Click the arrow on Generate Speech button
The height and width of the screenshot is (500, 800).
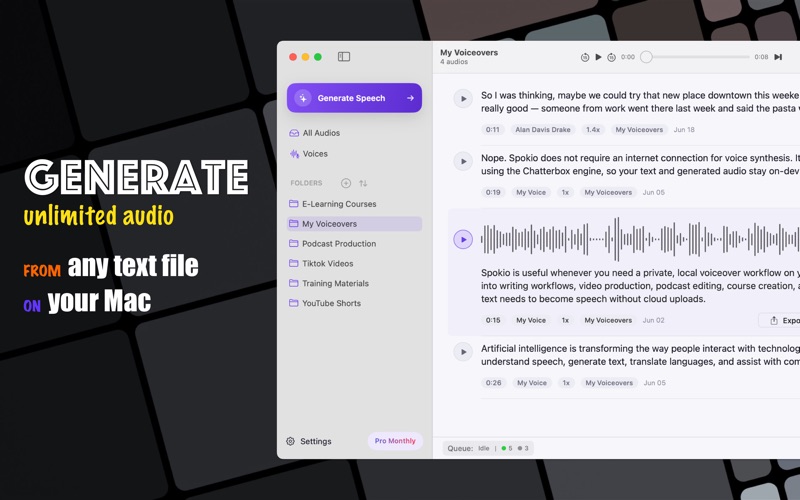(x=410, y=98)
